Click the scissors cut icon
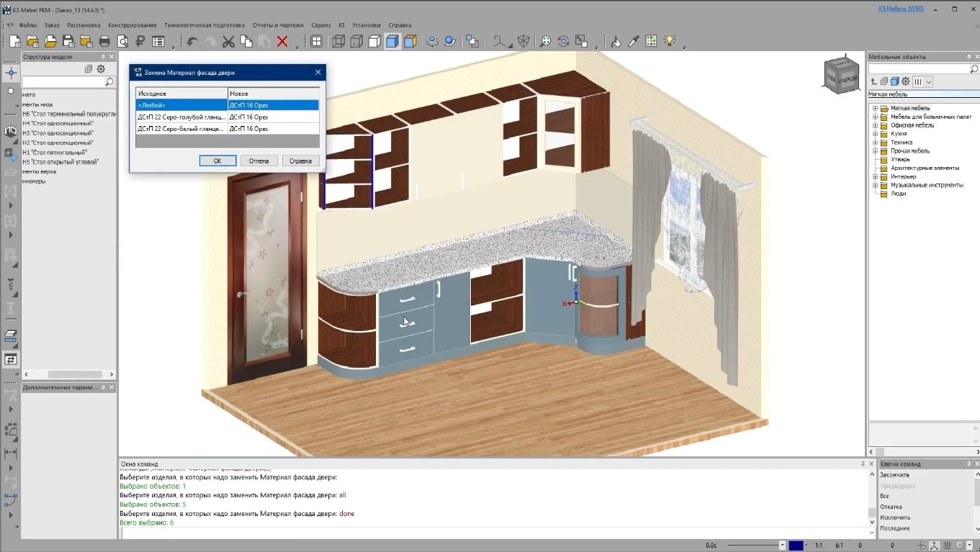The width and height of the screenshot is (980, 552). [x=228, y=42]
